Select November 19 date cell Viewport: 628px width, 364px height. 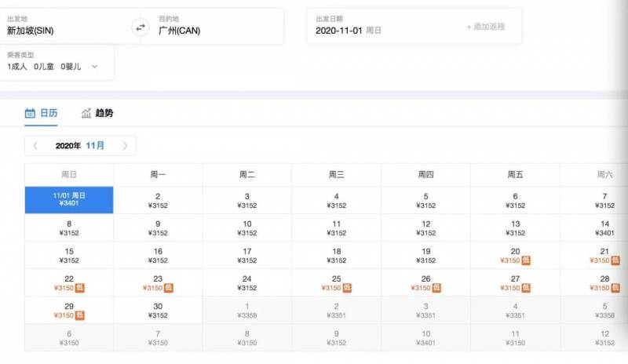(425, 255)
